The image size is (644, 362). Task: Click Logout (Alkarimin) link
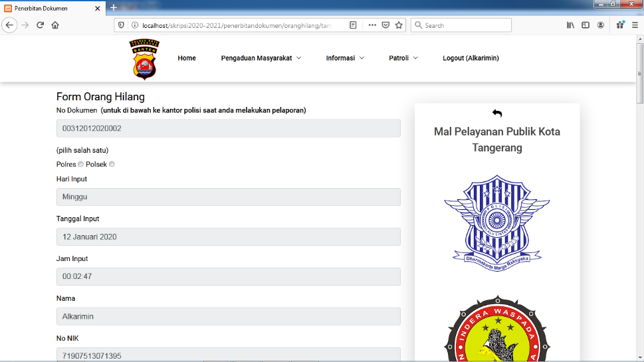click(471, 58)
